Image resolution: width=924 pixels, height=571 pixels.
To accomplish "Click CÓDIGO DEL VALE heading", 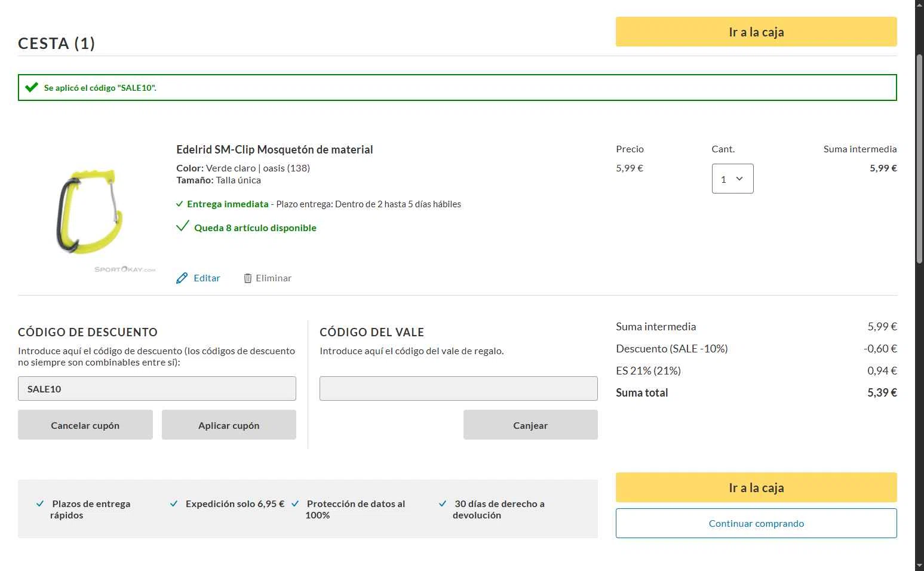I will [x=372, y=332].
